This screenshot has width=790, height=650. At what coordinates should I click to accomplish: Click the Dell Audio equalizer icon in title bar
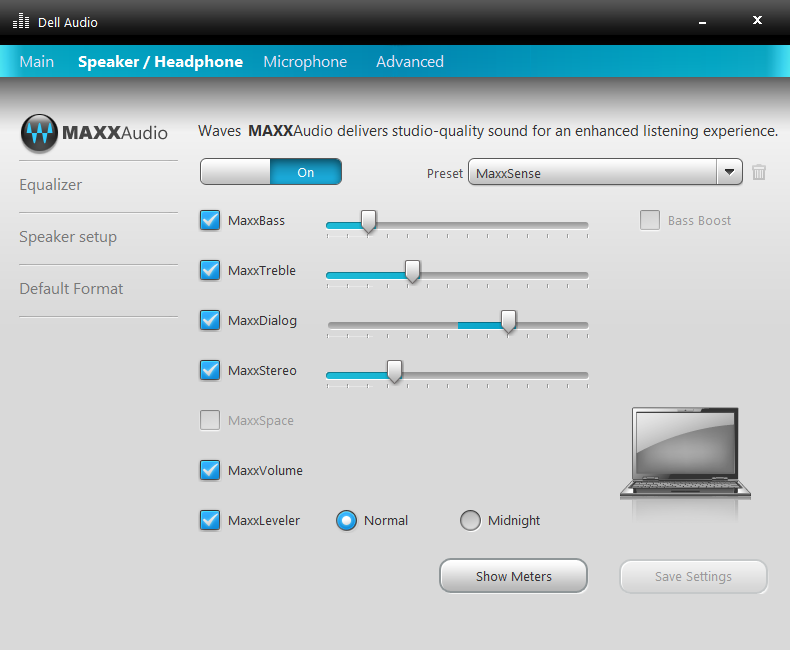(21, 21)
